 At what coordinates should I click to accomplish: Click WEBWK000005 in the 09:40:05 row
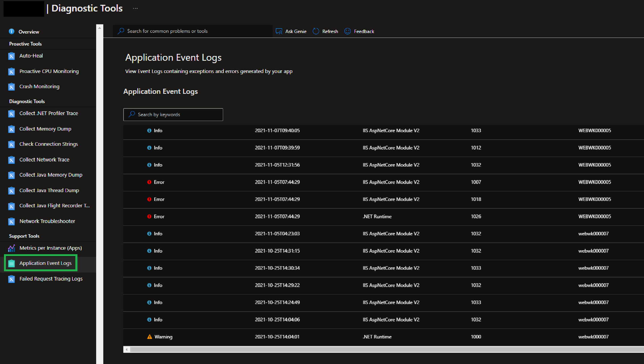pos(594,131)
